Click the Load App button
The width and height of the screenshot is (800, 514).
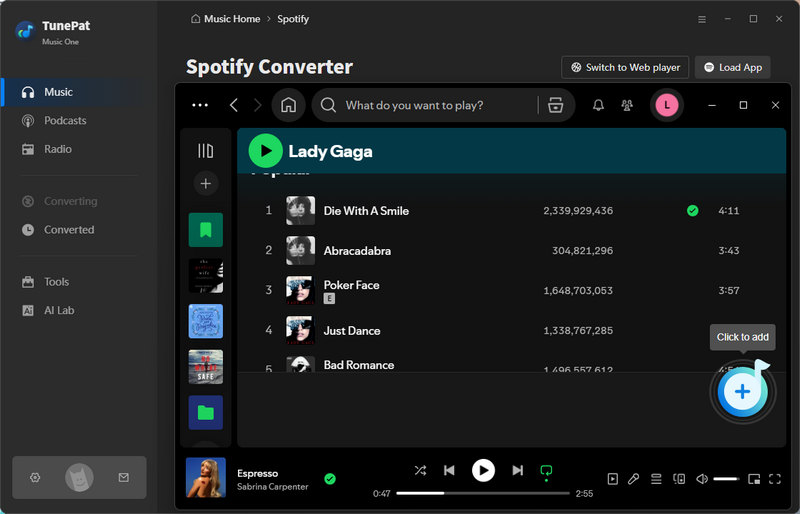(x=732, y=67)
